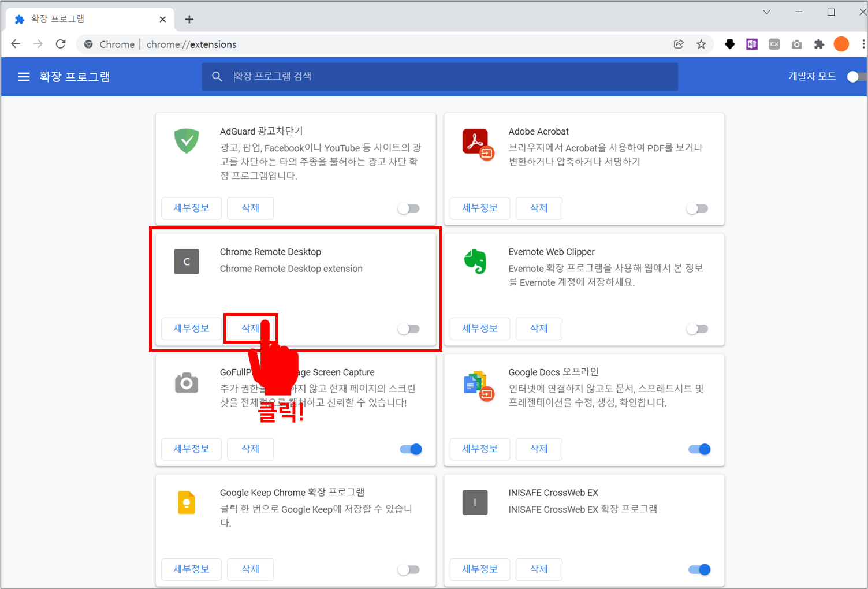This screenshot has height=589, width=868.
Task: Click 삭제 for AdGuard 광고차단기
Action: point(250,208)
